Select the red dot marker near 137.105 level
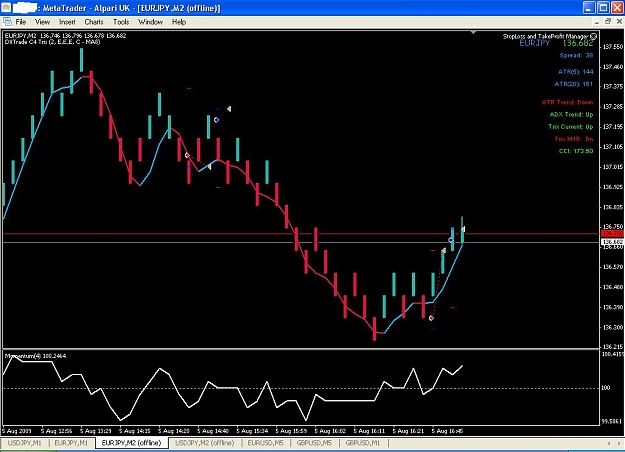The image size is (625, 452). tap(187, 155)
